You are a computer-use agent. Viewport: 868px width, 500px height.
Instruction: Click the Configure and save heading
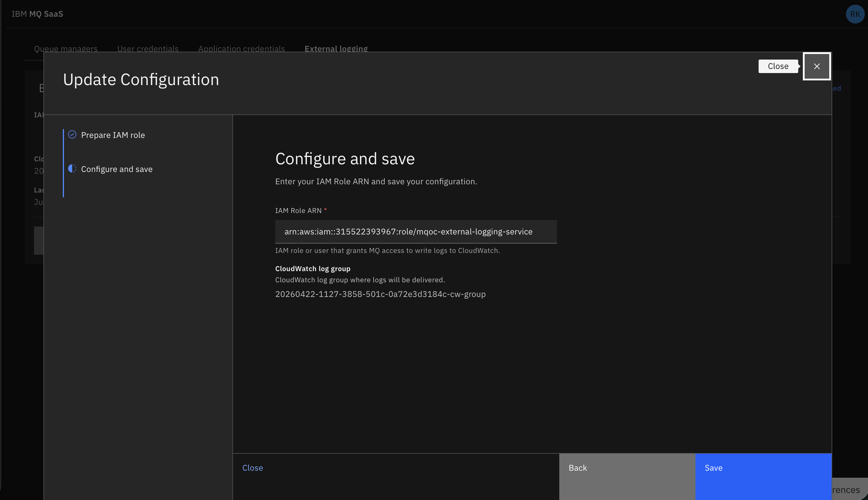coord(345,159)
